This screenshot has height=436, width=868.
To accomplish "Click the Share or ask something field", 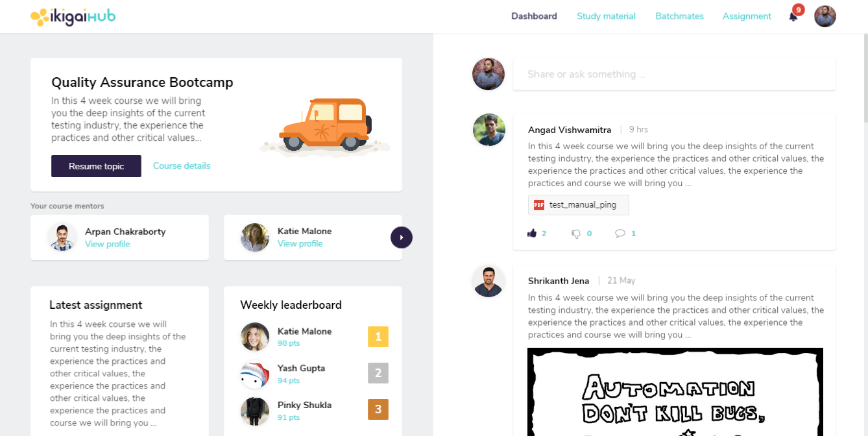I will (673, 75).
